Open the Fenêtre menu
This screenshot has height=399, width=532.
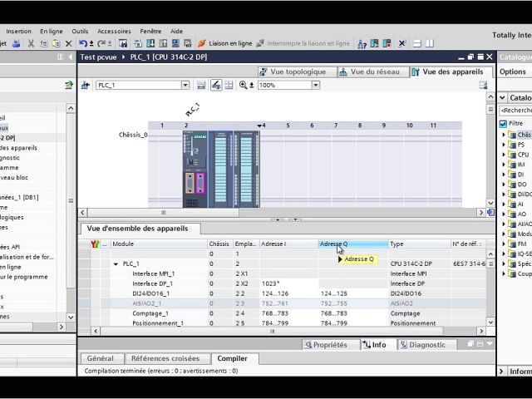coord(150,32)
